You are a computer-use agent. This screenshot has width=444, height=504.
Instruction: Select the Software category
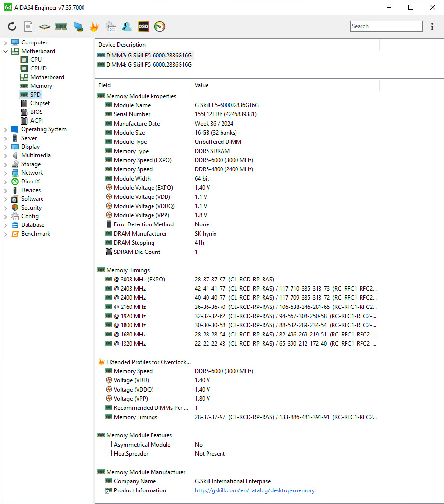point(32,199)
